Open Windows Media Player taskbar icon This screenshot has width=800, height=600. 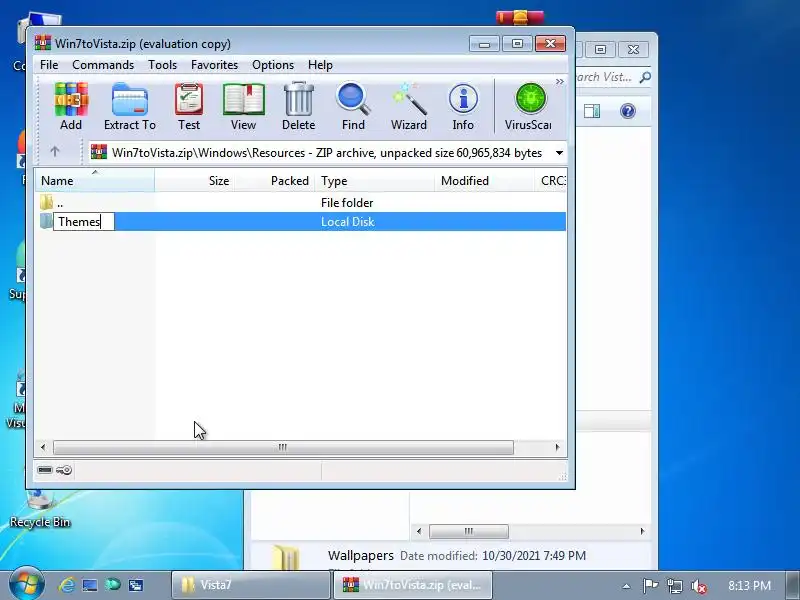pyautogui.click(x=112, y=585)
